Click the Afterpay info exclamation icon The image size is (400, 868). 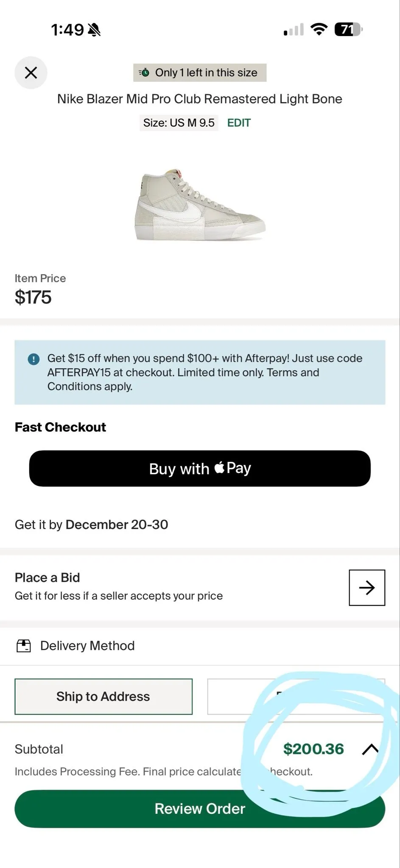[x=34, y=359]
